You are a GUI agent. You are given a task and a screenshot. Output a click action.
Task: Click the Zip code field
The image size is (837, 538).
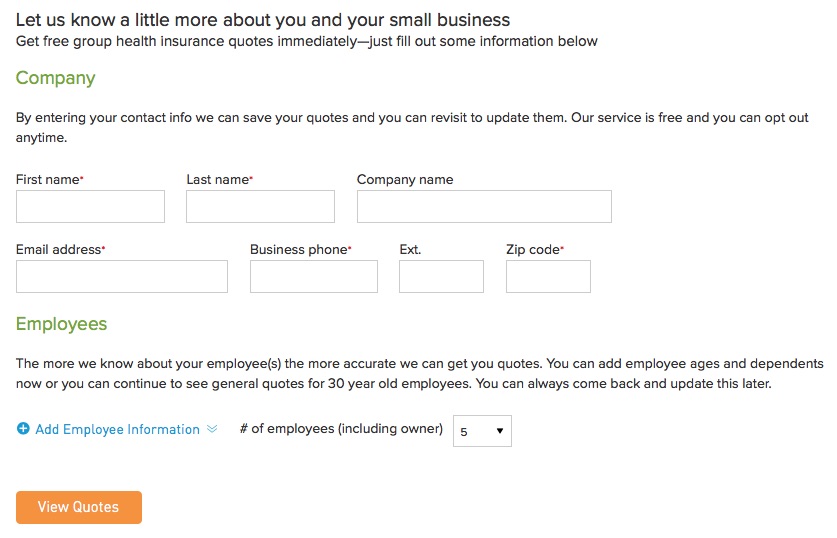coord(548,276)
